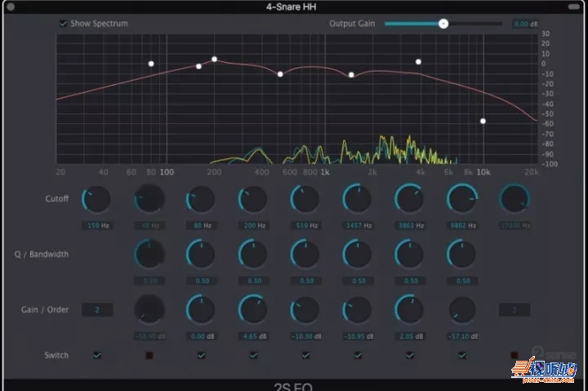Enable the switch for the 48 Hz band
588x391 pixels.
pyautogui.click(x=149, y=355)
